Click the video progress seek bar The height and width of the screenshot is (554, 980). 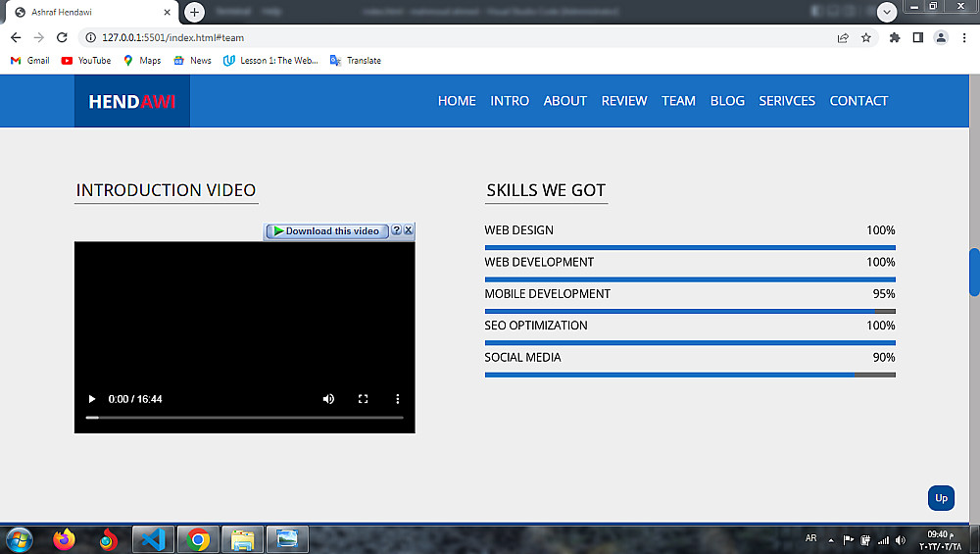[x=244, y=417]
